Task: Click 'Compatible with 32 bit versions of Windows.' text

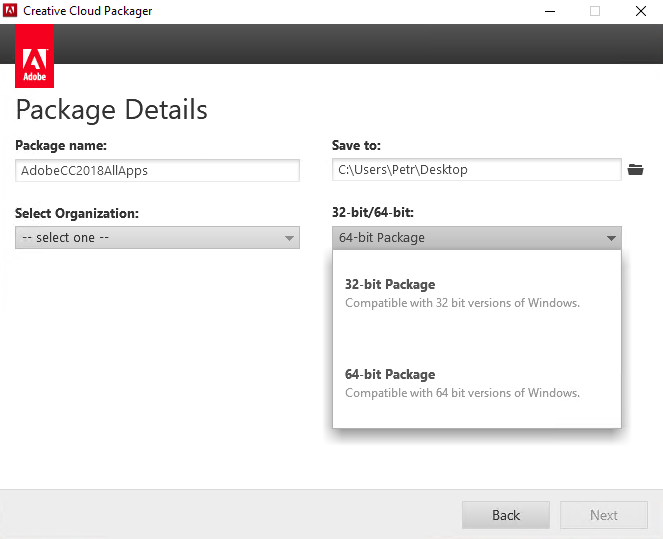Action: coord(462,303)
